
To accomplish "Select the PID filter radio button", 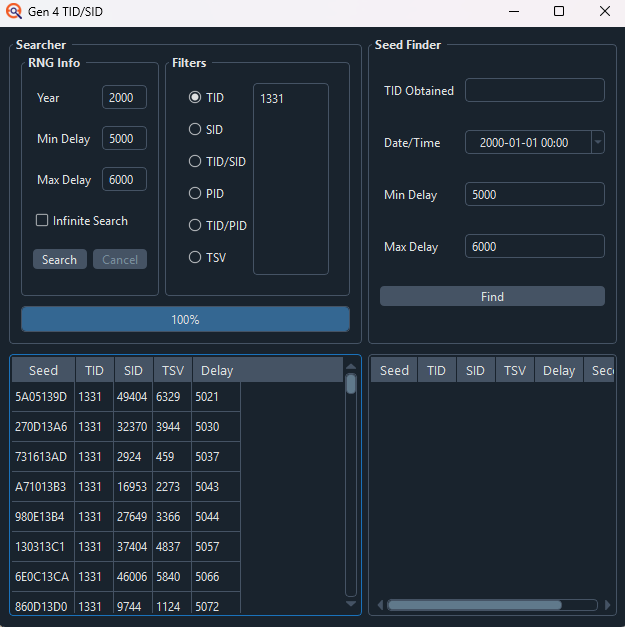I will pyautogui.click(x=195, y=193).
